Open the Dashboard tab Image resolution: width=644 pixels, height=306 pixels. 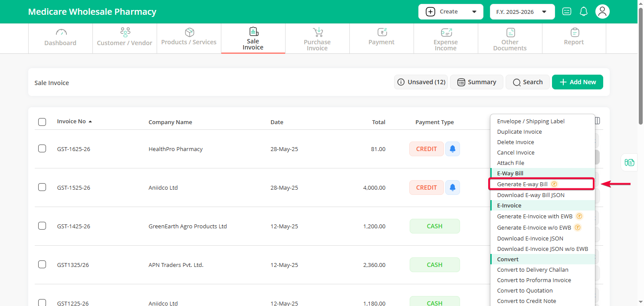pyautogui.click(x=60, y=38)
